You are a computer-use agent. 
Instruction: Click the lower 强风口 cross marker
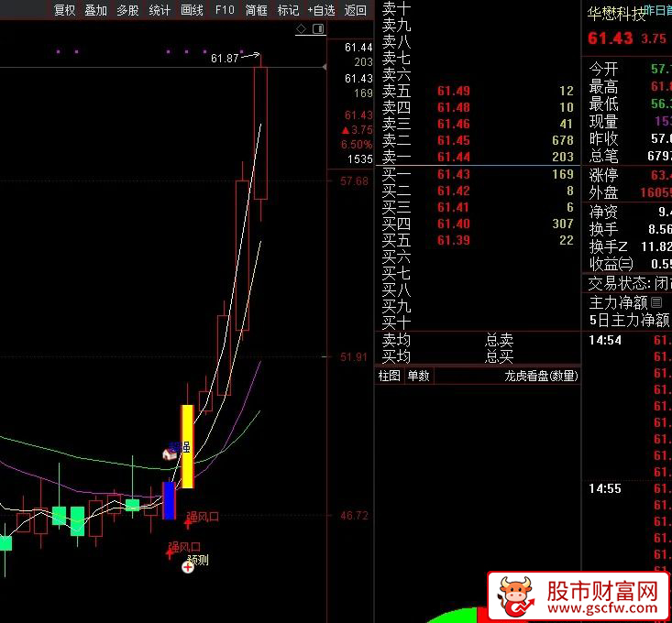click(170, 553)
